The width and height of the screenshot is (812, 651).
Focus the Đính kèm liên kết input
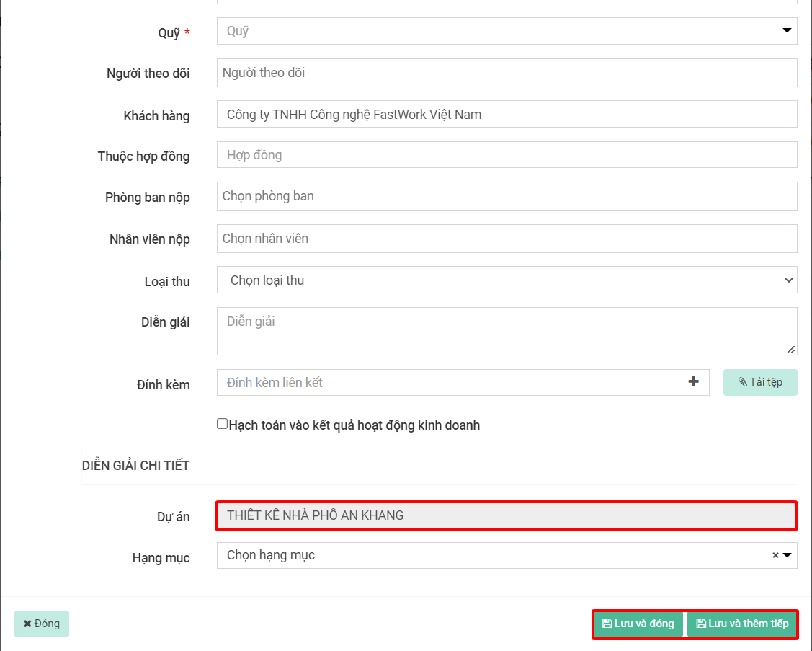pyautogui.click(x=447, y=382)
